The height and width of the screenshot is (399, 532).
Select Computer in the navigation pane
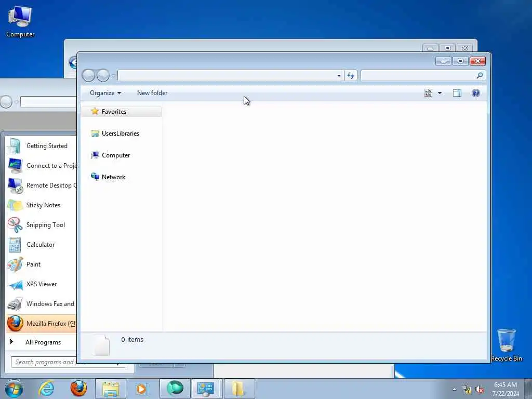pos(116,155)
